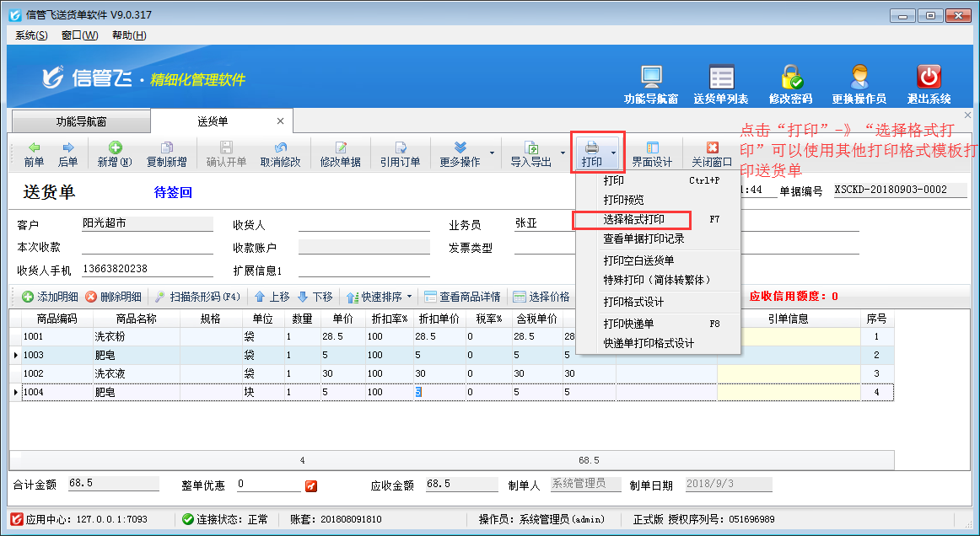Click the 退出系统 exit system icon
Viewport: 980px width, 536px height.
click(928, 80)
